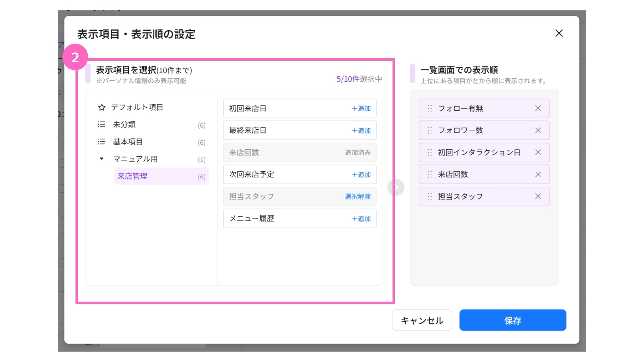
Task: Click the キャンセル button
Action: (x=422, y=320)
